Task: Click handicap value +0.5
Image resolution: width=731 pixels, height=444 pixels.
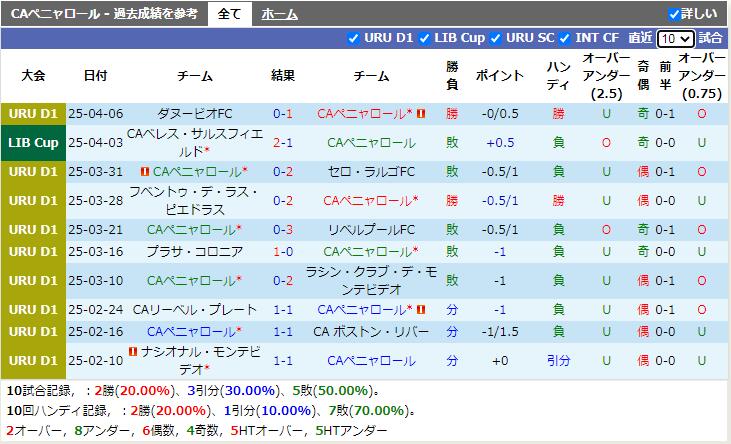Action: [x=500, y=143]
